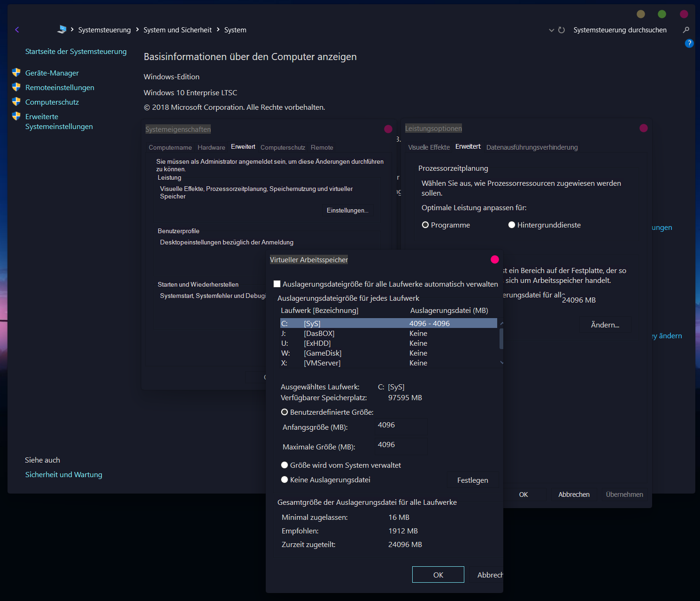The height and width of the screenshot is (601, 700).
Task: Switch to Computername tab in Systemeigenschaften
Action: 170,147
